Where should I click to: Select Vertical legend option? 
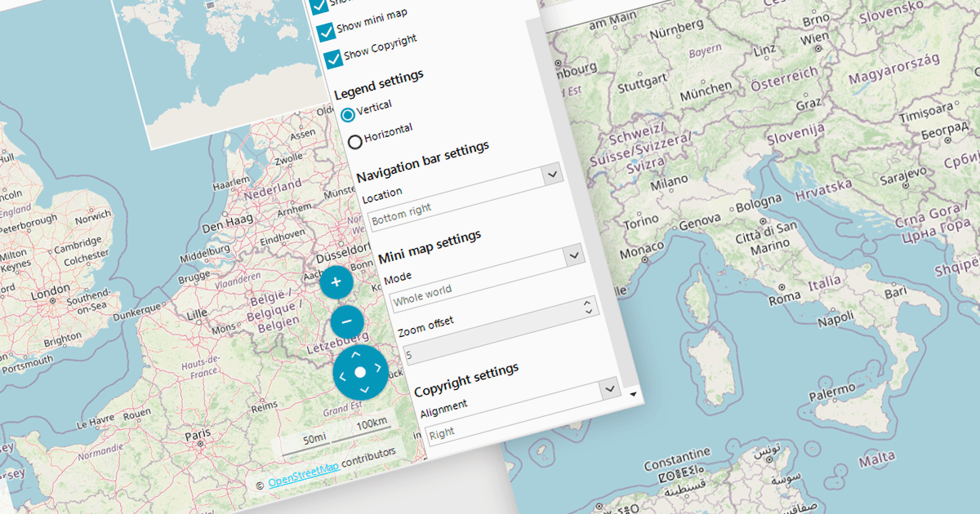[x=348, y=114]
